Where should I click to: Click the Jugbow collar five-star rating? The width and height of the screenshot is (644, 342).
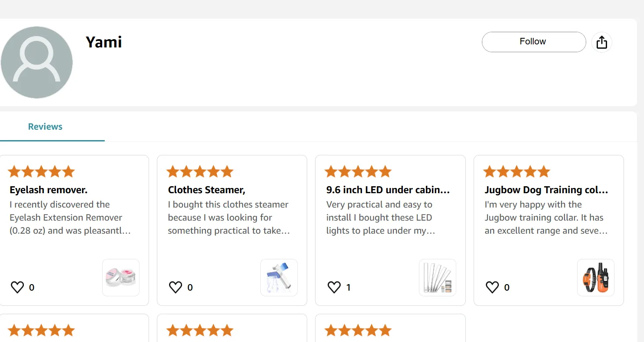pos(517,172)
